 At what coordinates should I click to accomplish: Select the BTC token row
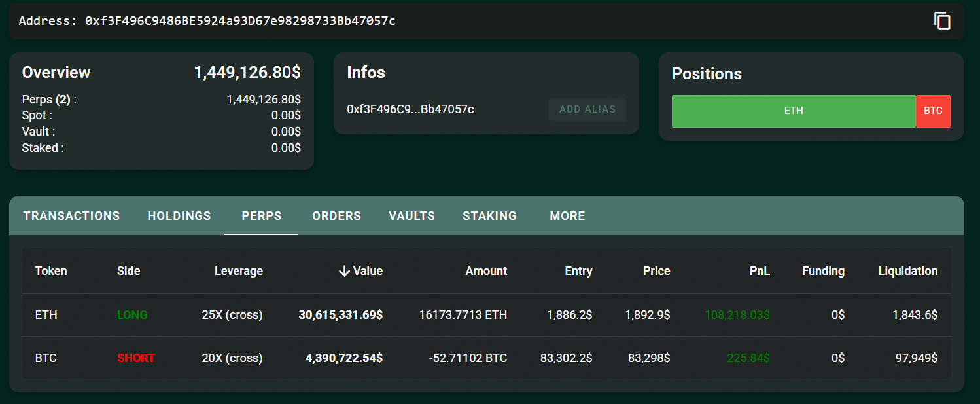tap(46, 358)
